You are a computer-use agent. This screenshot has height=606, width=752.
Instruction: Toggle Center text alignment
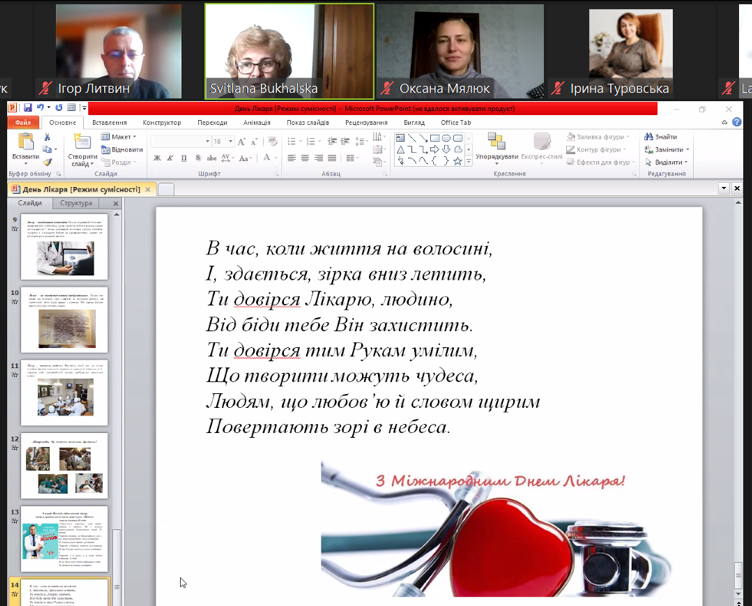coord(305,158)
